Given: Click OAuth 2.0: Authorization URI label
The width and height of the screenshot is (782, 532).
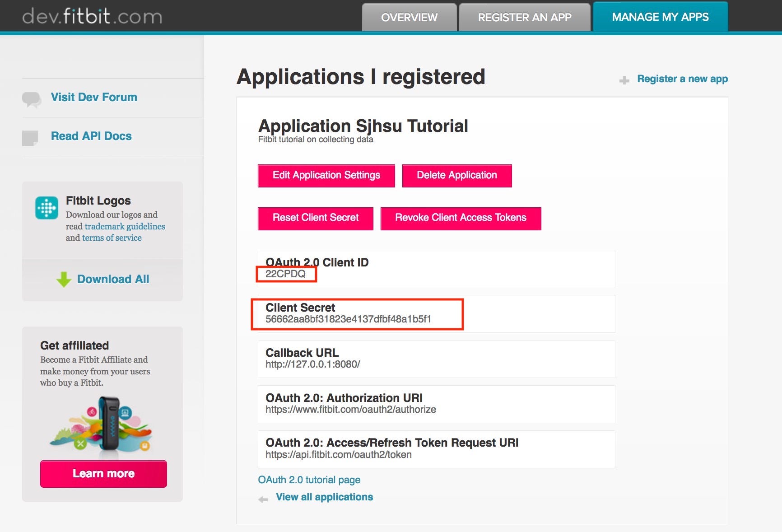Looking at the screenshot, I should pyautogui.click(x=344, y=398).
